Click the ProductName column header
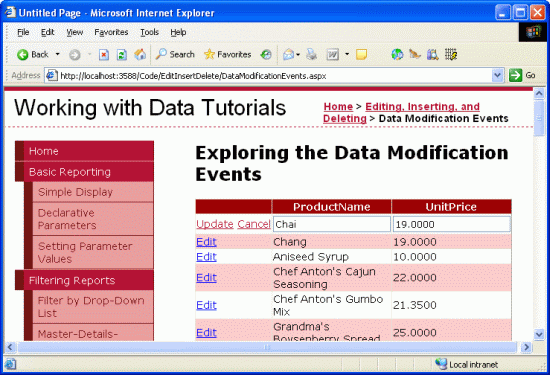Screen dimensions: 550x375 (332, 207)
